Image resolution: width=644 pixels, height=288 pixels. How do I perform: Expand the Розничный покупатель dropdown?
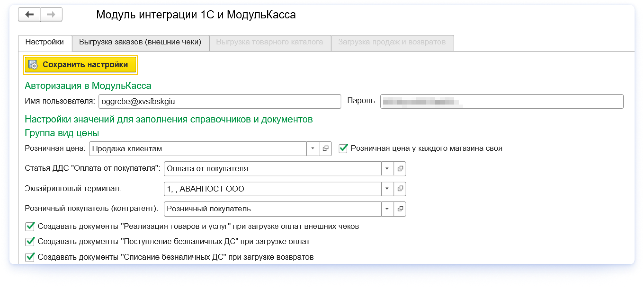[387, 209]
